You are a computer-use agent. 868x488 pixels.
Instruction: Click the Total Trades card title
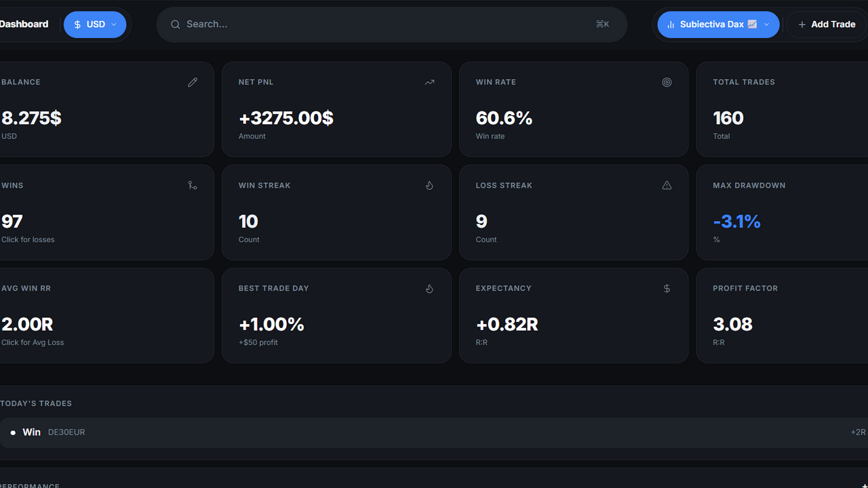744,82
